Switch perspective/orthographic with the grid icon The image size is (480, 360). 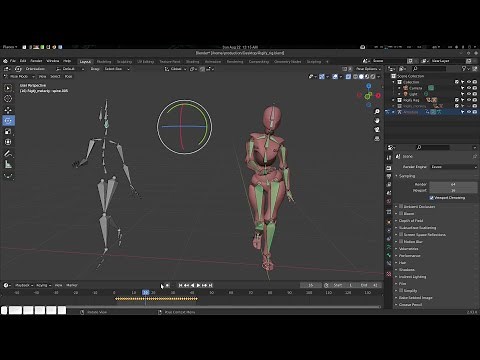(377, 139)
